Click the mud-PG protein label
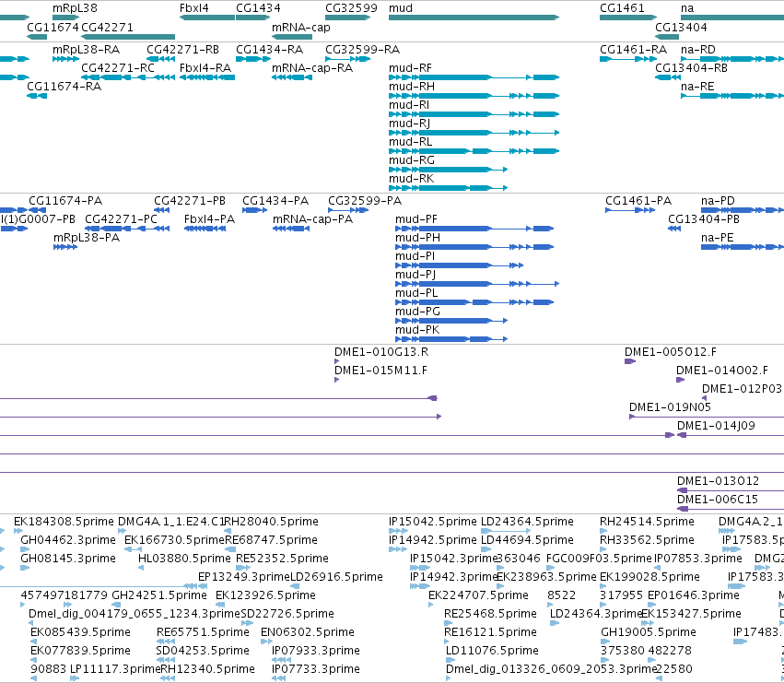This screenshot has height=683, width=784. pos(417,312)
